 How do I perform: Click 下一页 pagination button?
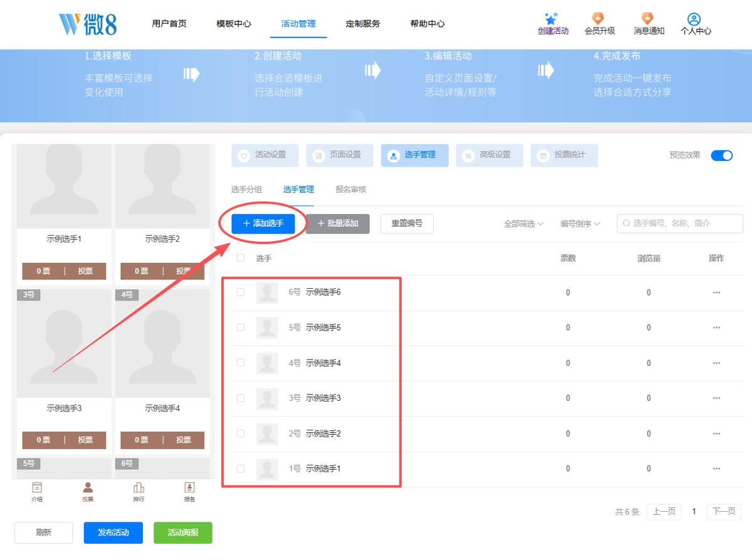(x=724, y=512)
